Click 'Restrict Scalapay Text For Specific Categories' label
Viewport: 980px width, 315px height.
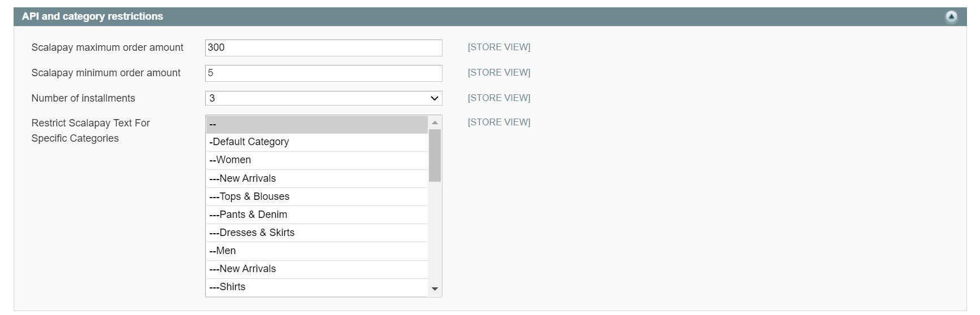click(90, 130)
